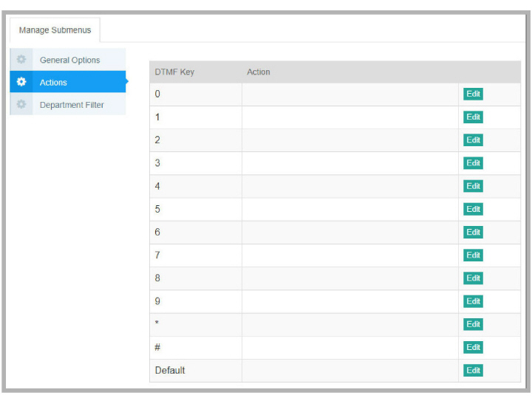The height and width of the screenshot is (398, 532).
Task: Edit the action for DTMF key 9
Action: click(473, 301)
